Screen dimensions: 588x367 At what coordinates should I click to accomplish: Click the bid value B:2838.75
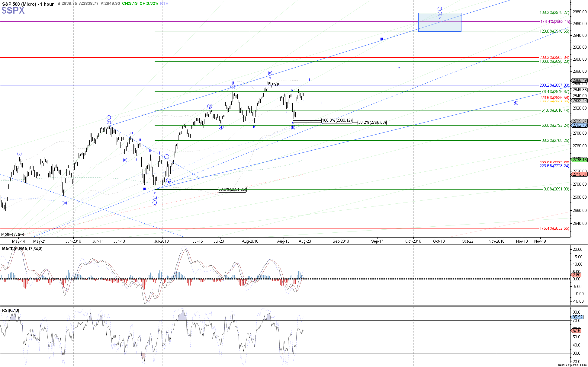click(x=67, y=3)
